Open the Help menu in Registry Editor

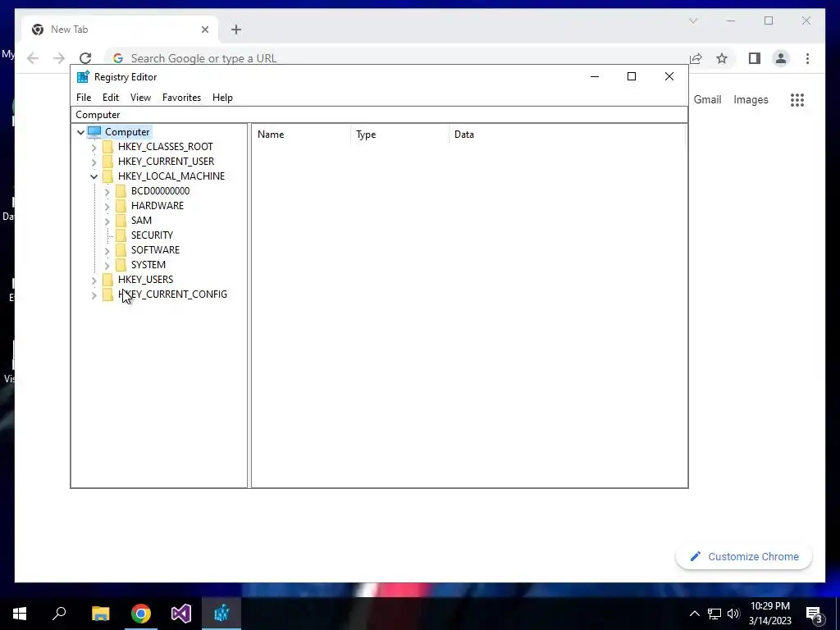coord(222,98)
